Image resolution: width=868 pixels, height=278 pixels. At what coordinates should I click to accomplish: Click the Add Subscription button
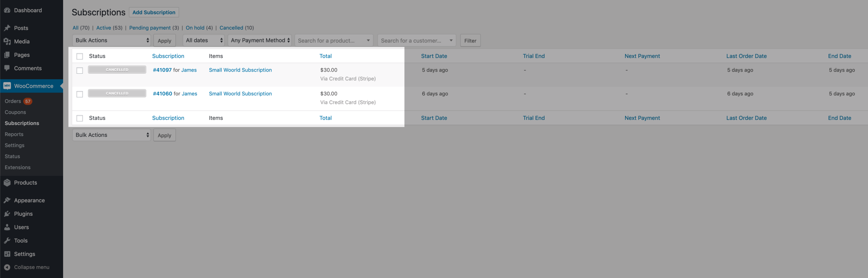(154, 12)
